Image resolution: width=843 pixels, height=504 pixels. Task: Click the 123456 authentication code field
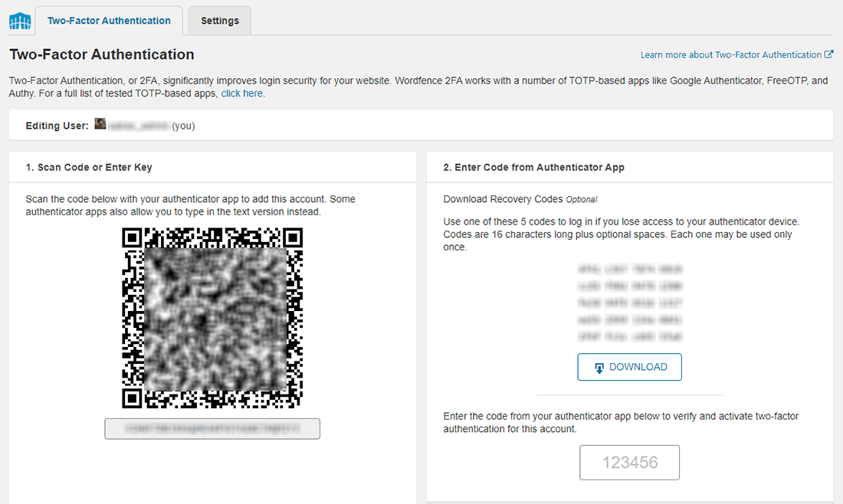pyautogui.click(x=630, y=462)
